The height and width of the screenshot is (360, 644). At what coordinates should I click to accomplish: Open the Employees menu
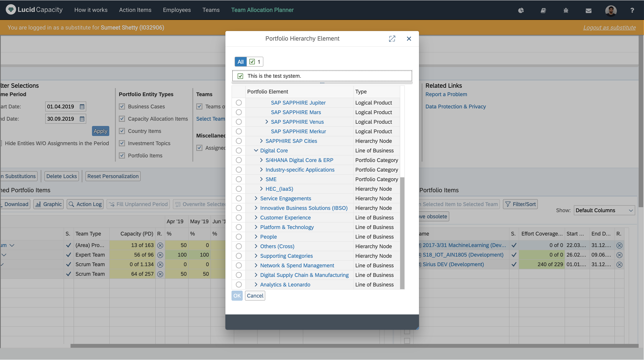click(x=177, y=10)
